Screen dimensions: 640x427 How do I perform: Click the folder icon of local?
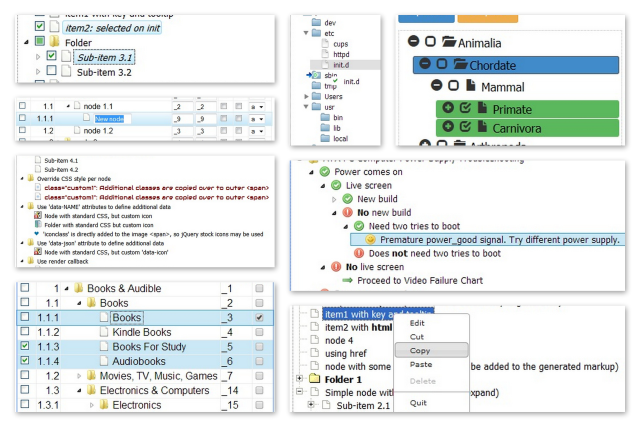tap(325, 138)
